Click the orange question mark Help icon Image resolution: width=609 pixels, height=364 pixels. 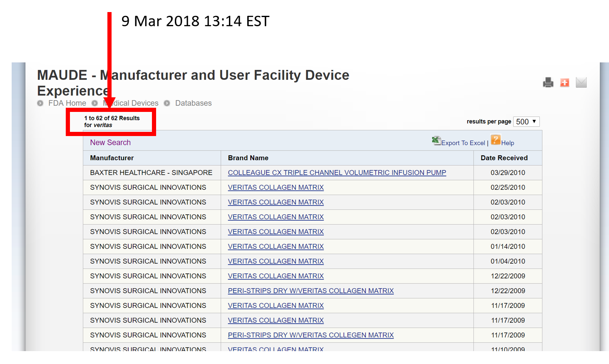click(495, 141)
